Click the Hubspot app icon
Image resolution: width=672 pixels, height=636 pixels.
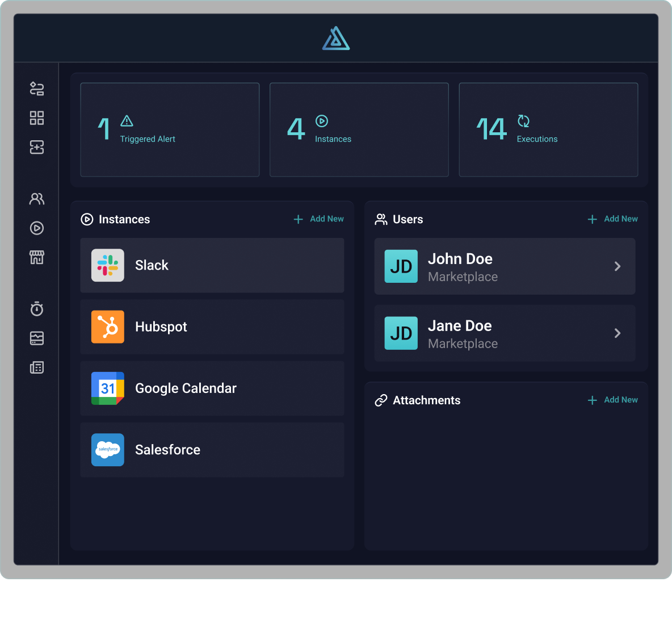click(108, 327)
